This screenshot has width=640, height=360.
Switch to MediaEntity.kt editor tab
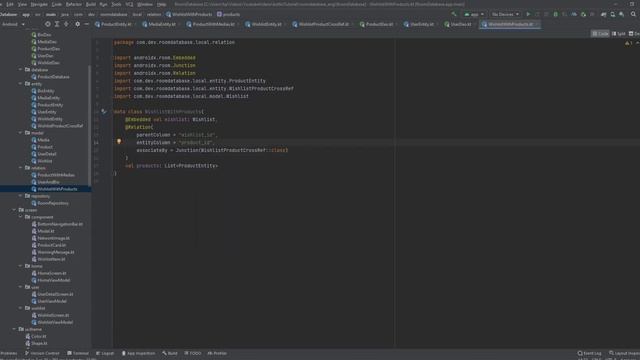pos(162,24)
